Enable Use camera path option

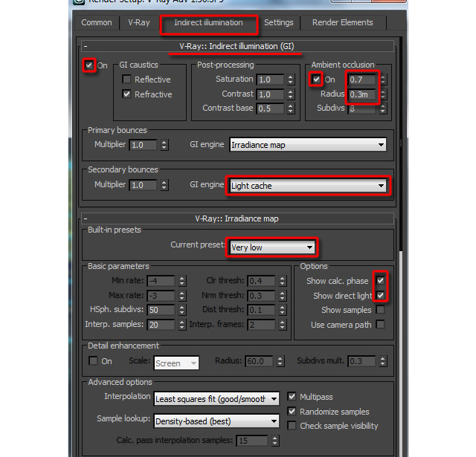[x=380, y=324]
